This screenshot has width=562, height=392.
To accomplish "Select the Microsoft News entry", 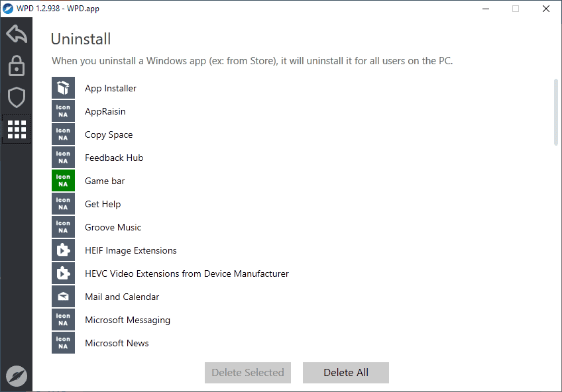I will point(117,343).
